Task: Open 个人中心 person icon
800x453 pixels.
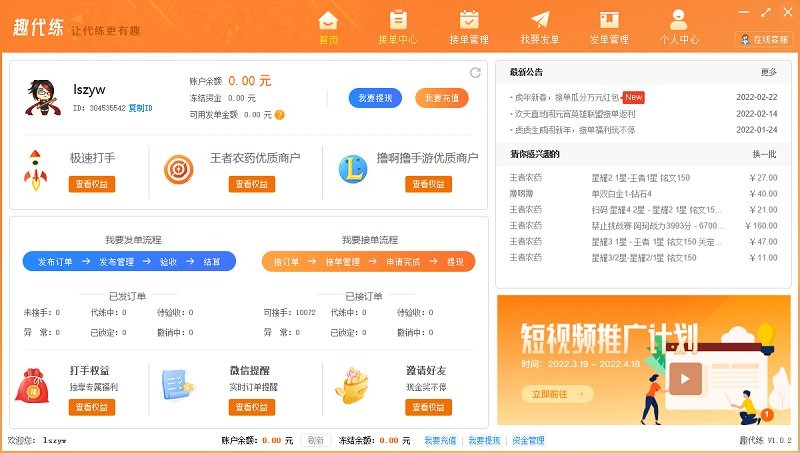Action: coord(679,26)
